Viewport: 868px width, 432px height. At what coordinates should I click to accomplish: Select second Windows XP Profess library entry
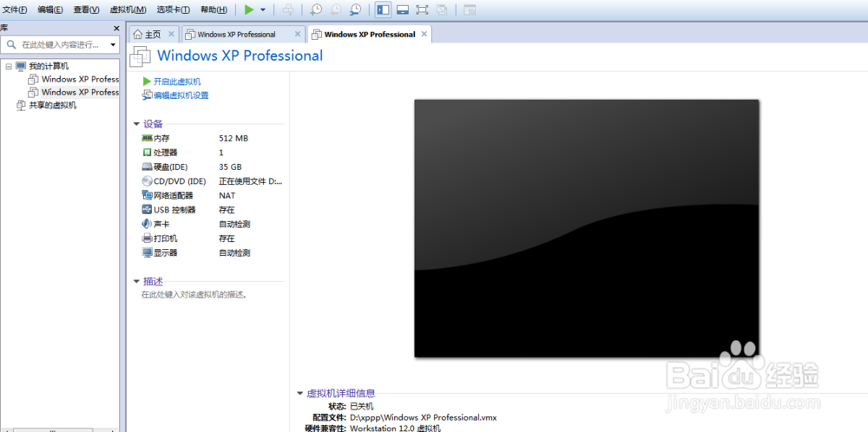tap(80, 92)
